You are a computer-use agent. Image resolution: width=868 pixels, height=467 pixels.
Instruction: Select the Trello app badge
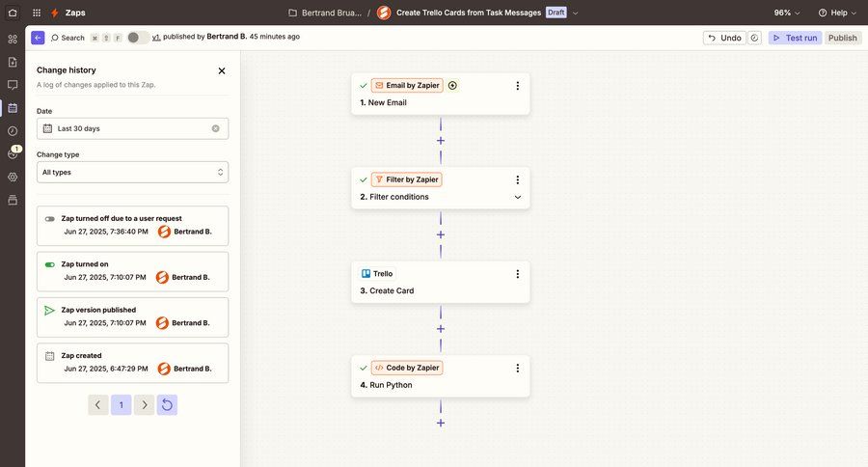click(377, 274)
